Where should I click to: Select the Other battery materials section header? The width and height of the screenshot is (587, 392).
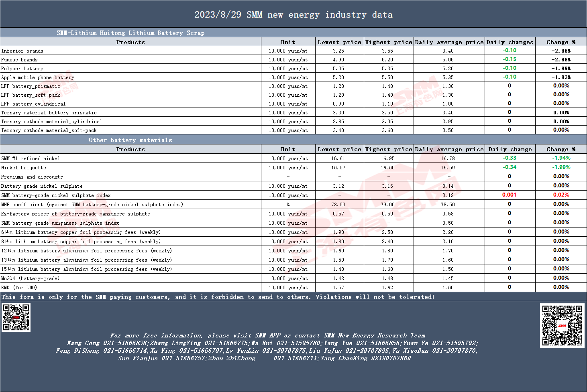[x=130, y=140]
